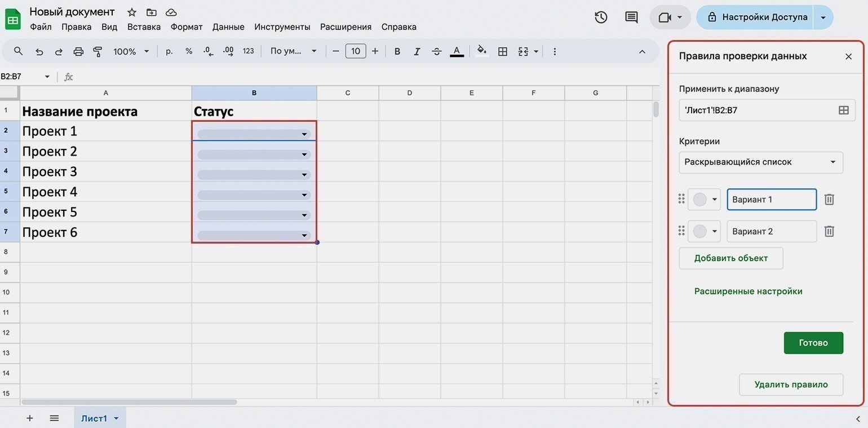868x428 pixels.
Task: Format as currency with р. button
Action: click(x=169, y=51)
